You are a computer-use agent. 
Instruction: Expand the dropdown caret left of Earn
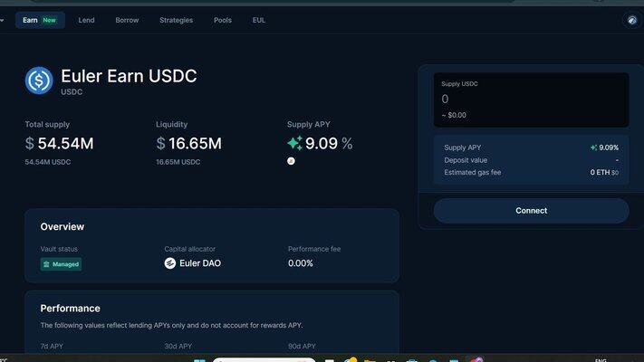click(3, 20)
